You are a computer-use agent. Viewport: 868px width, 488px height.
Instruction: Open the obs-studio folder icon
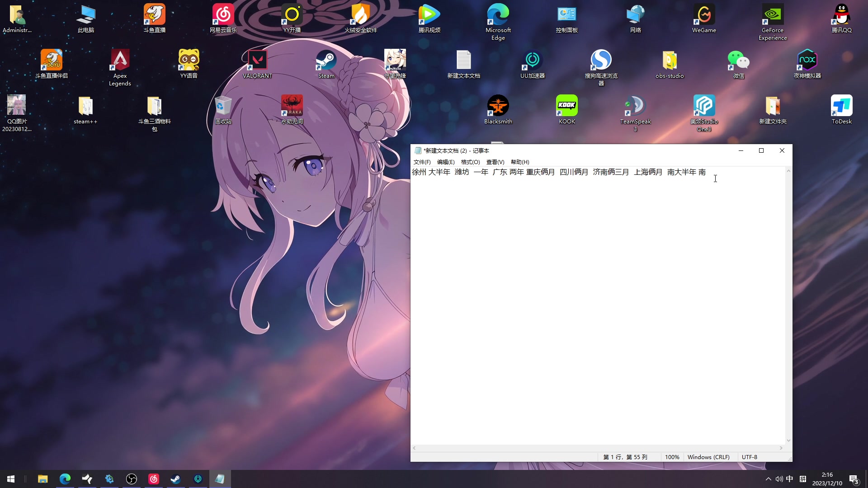(670, 61)
